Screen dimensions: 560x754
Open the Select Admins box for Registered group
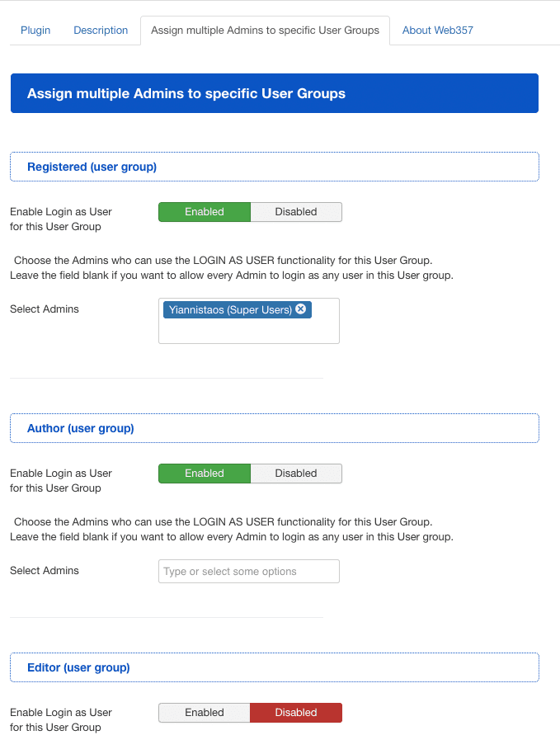(x=248, y=326)
